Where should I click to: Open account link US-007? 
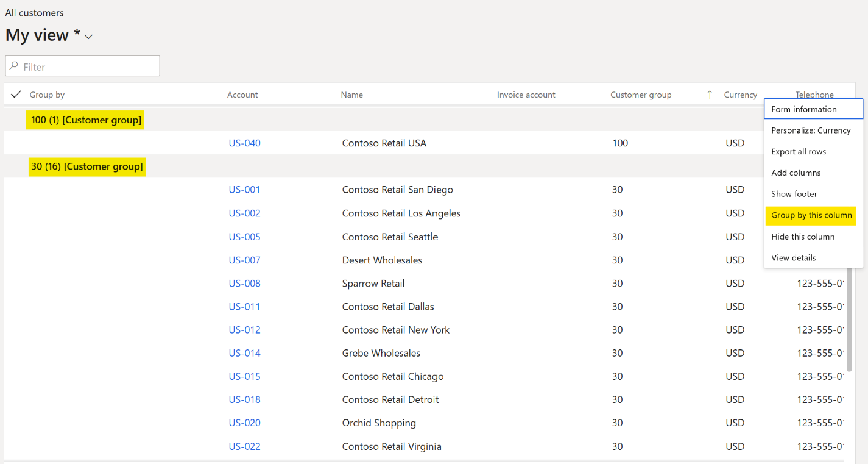(x=245, y=260)
